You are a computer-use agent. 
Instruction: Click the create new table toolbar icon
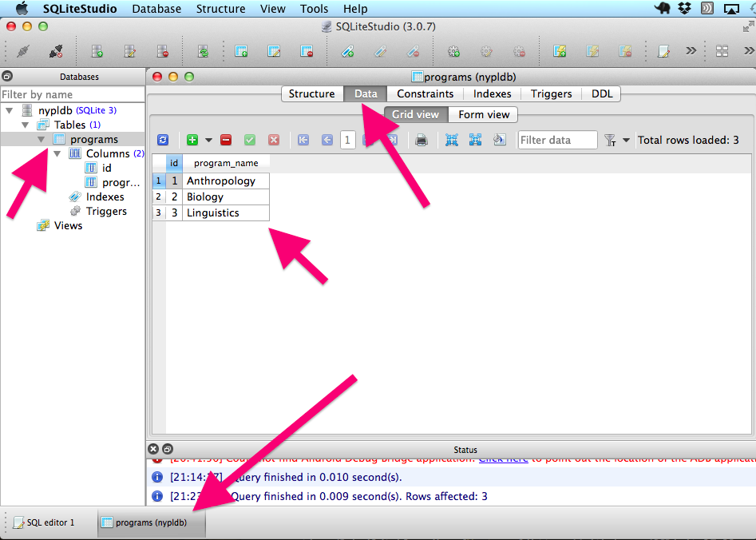(240, 51)
